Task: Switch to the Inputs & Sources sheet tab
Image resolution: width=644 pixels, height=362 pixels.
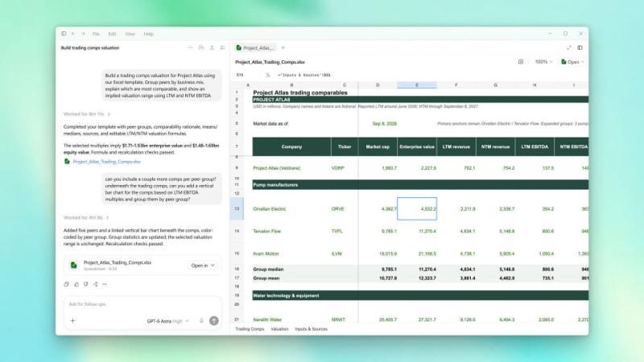Action: pos(311,329)
